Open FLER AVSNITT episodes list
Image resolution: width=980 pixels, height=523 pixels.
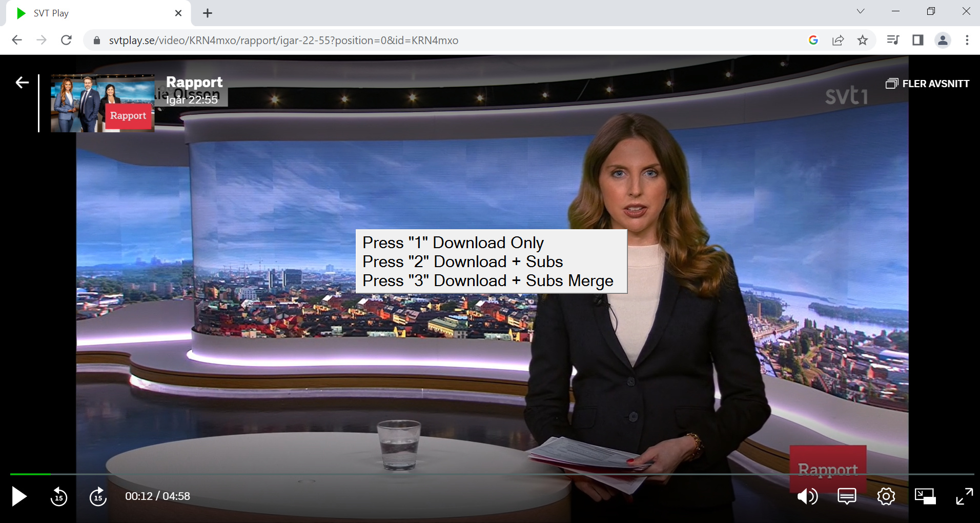tap(927, 84)
